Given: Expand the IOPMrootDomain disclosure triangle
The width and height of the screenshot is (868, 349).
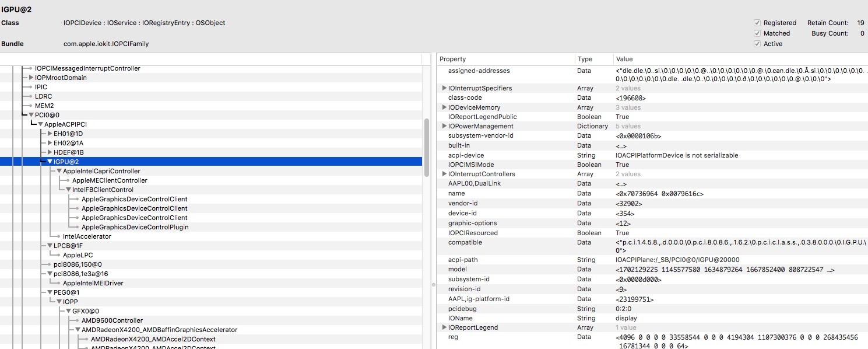Looking at the screenshot, I should (x=31, y=78).
